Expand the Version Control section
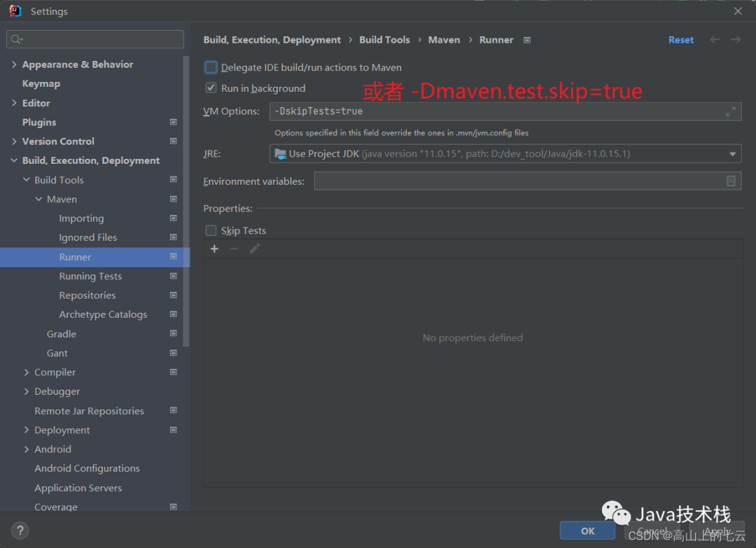 pos(14,141)
